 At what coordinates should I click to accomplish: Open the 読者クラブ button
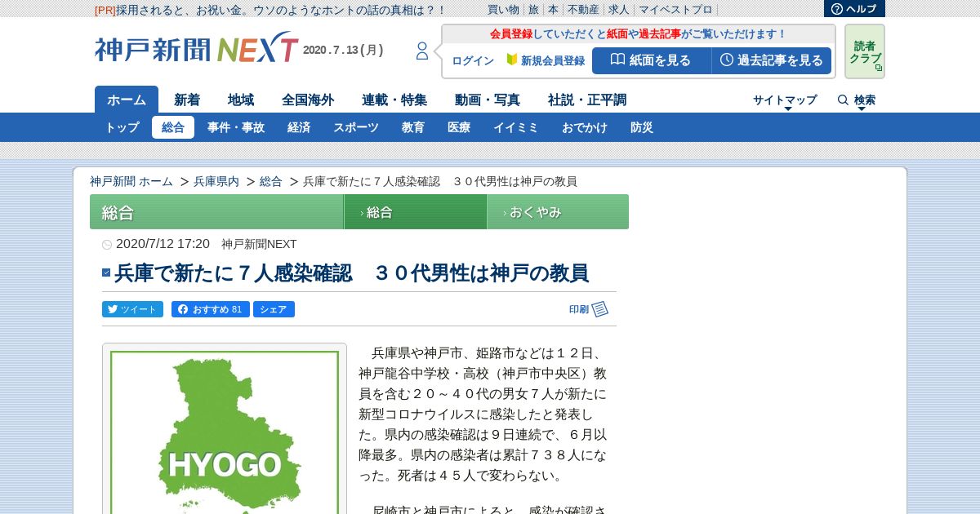tap(865, 51)
